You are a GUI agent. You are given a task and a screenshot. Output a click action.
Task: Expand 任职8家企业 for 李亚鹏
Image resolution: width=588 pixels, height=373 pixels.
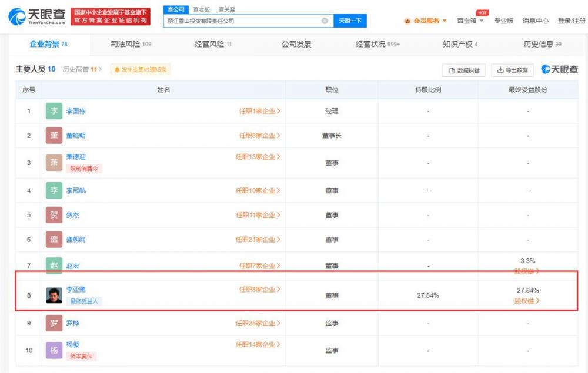(x=259, y=290)
